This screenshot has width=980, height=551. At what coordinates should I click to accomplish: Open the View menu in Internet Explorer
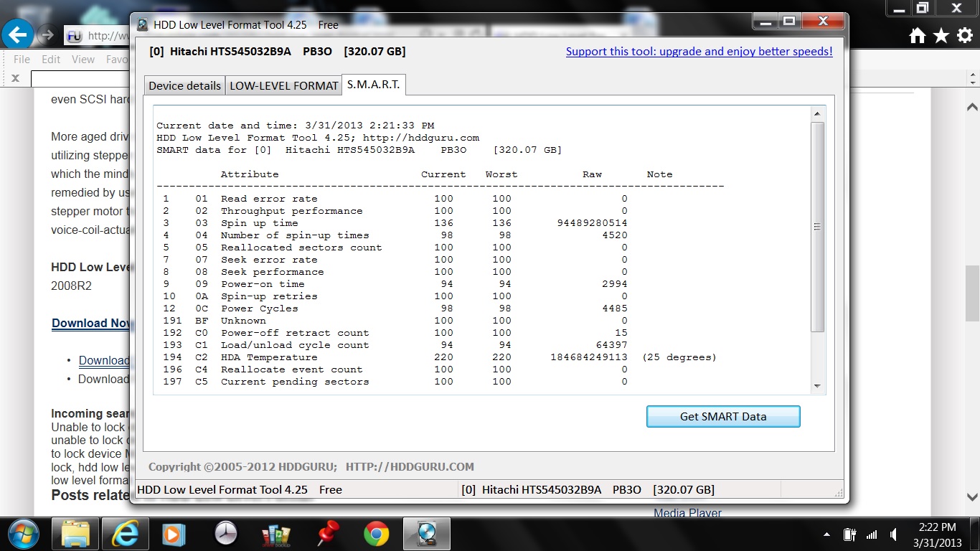point(83,60)
